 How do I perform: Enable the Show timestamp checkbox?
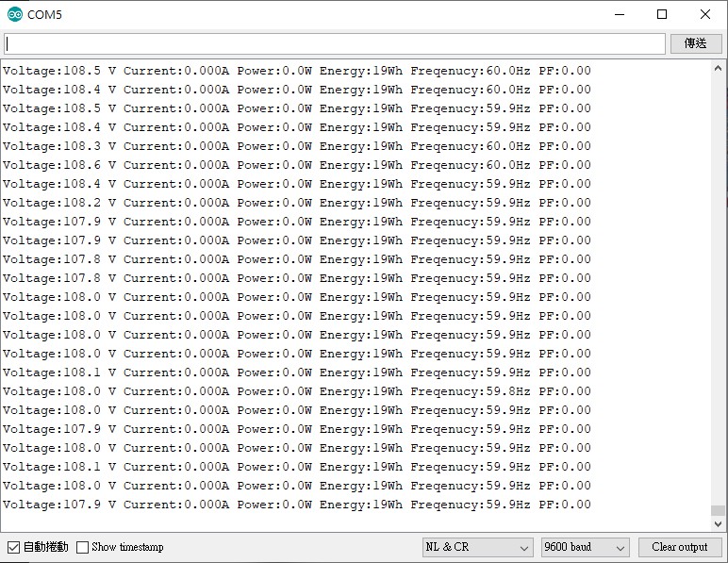pos(83,547)
